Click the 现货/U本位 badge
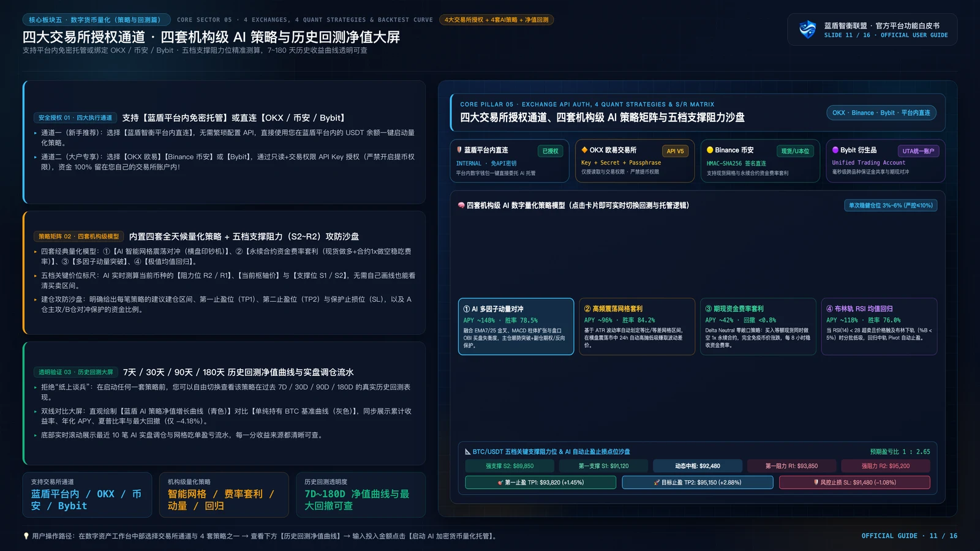Image resolution: width=980 pixels, height=551 pixels. pyautogui.click(x=795, y=151)
